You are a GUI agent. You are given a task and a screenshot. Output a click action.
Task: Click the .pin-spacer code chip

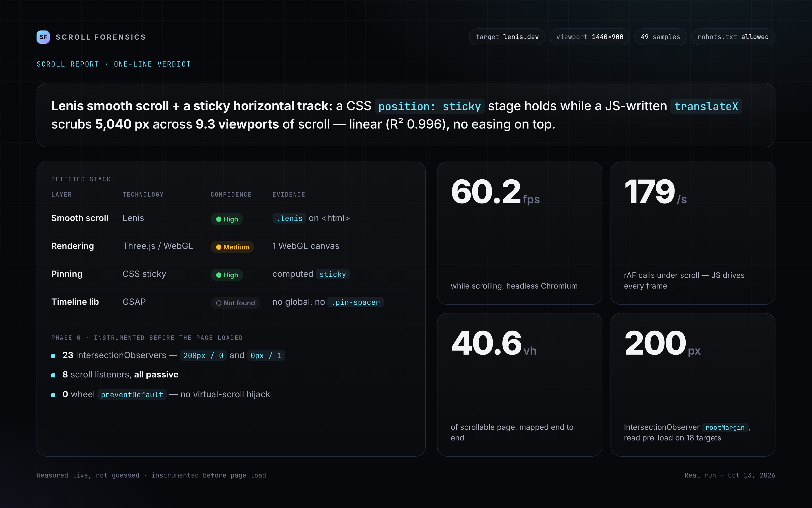[356, 302]
